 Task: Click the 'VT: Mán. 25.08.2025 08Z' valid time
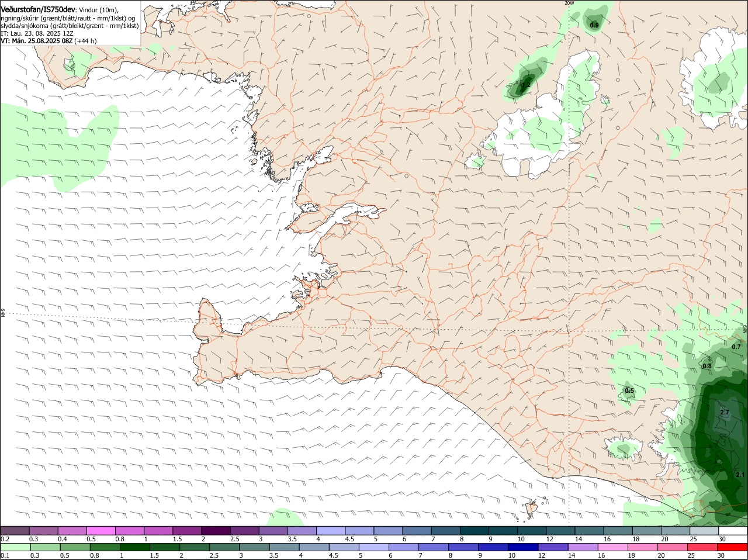point(36,41)
